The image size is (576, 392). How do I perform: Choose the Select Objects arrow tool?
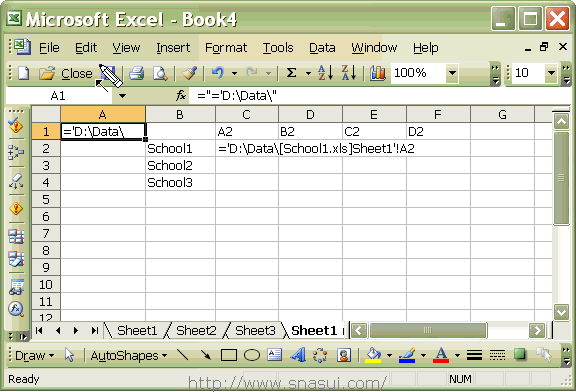tap(69, 355)
